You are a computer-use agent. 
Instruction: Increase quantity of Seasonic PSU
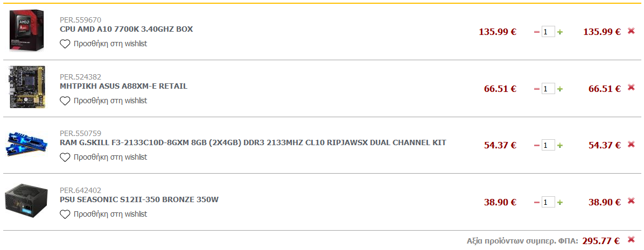tap(560, 203)
